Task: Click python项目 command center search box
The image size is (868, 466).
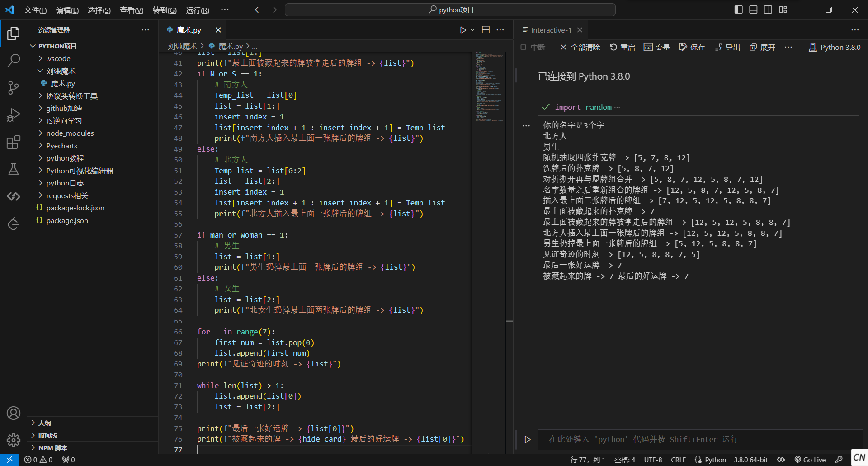Action: pos(450,10)
